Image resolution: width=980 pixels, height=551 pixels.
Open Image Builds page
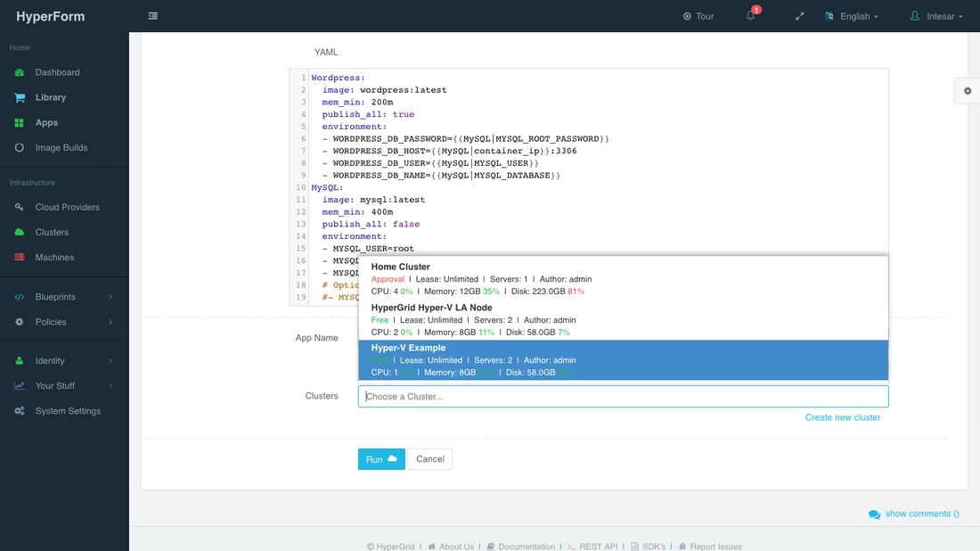(61, 148)
